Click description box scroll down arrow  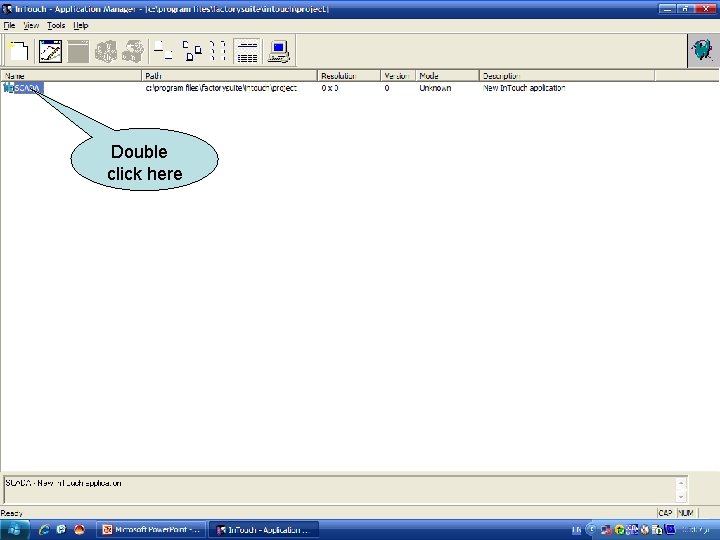(681, 496)
